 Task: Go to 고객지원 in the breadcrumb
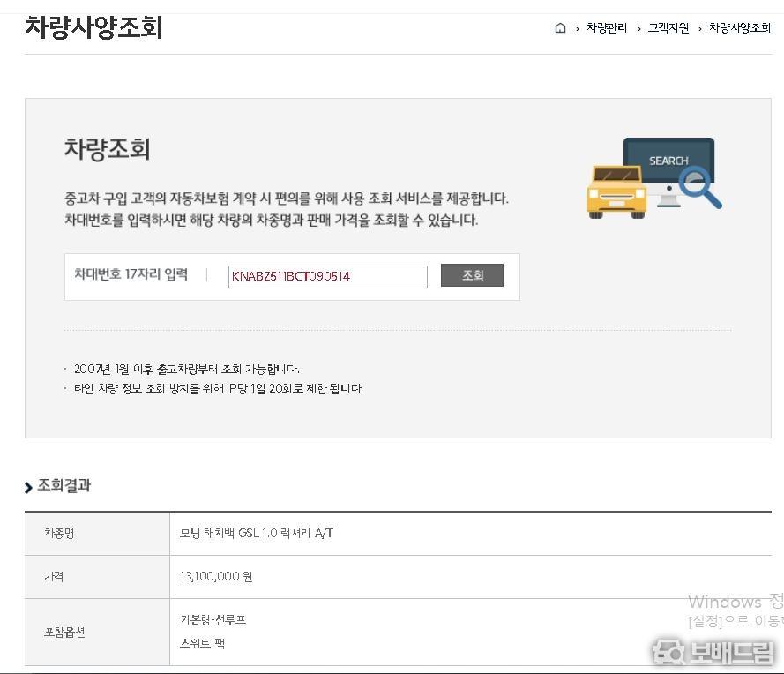click(668, 28)
